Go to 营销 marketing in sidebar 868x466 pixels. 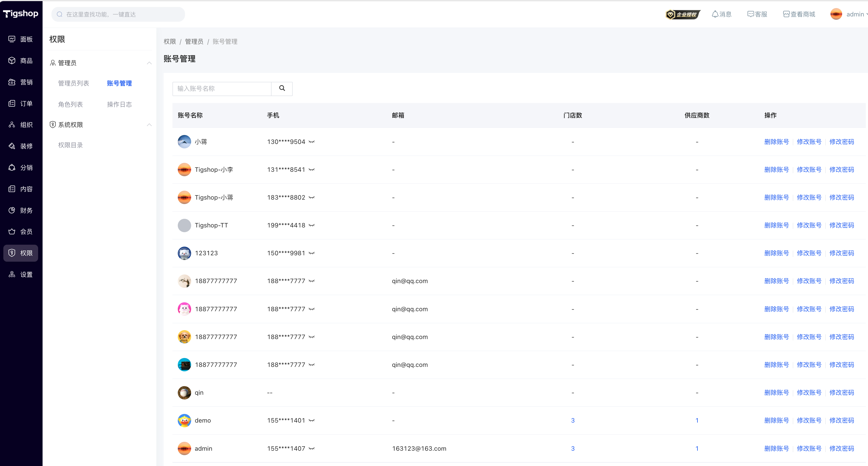coord(12,82)
